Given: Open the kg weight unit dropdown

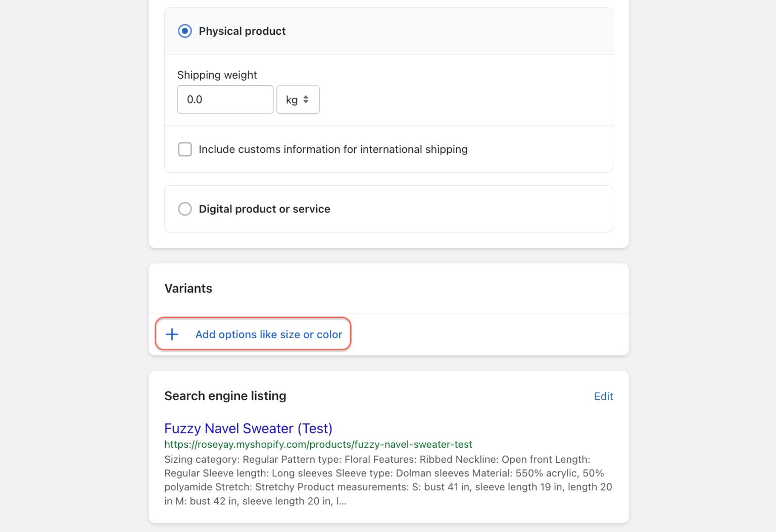Looking at the screenshot, I should [x=298, y=100].
